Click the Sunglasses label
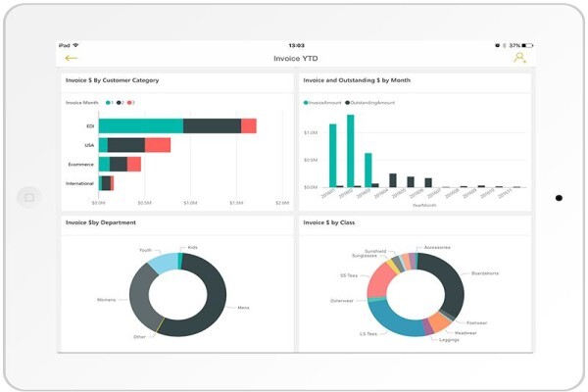 coord(365,256)
